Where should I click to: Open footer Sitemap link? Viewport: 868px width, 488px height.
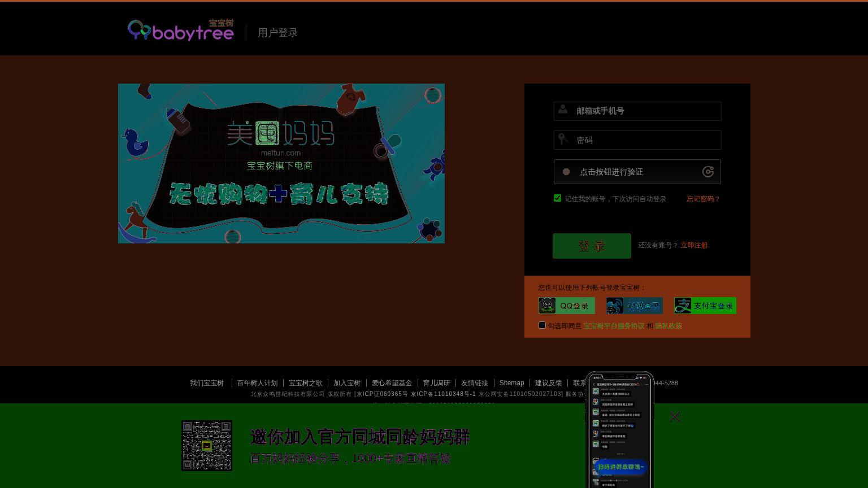[x=511, y=383]
